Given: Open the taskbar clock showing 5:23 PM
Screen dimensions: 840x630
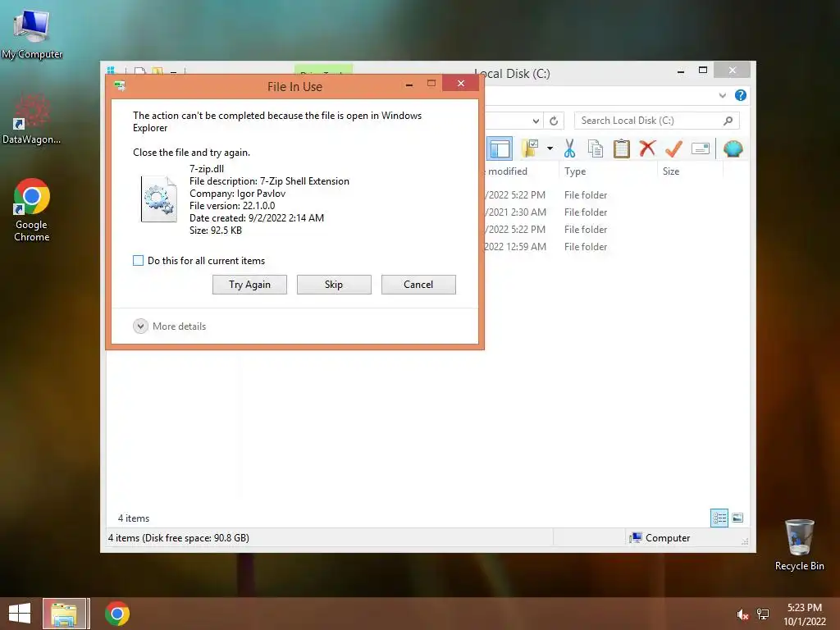Looking at the screenshot, I should tap(805, 614).
